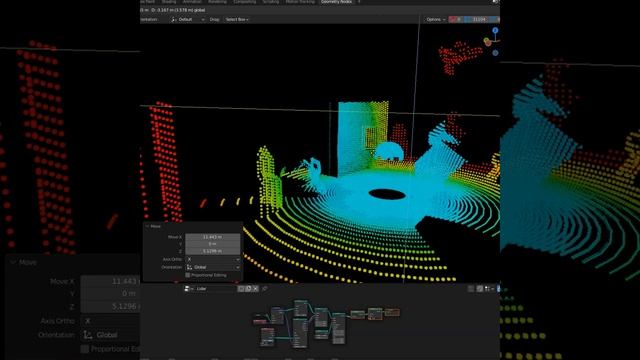Viewport: 640px width, 360px height.
Task: Click the Move X value field
Action: click(213, 237)
